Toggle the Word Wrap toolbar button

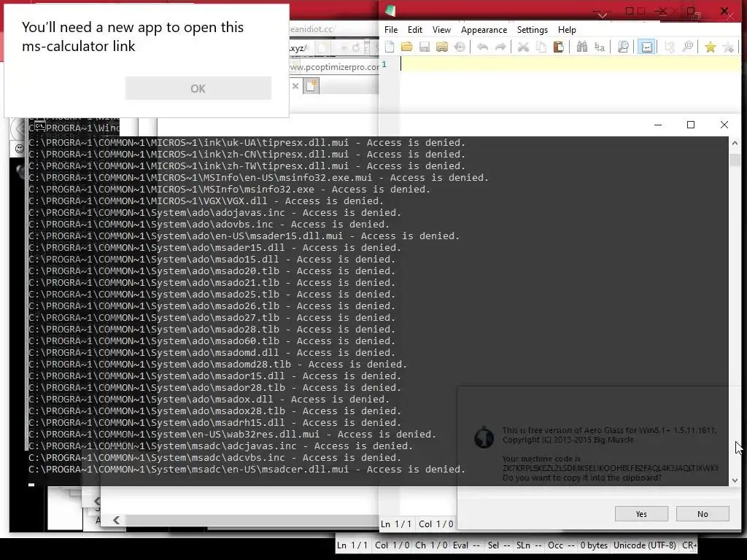pyautogui.click(x=646, y=47)
